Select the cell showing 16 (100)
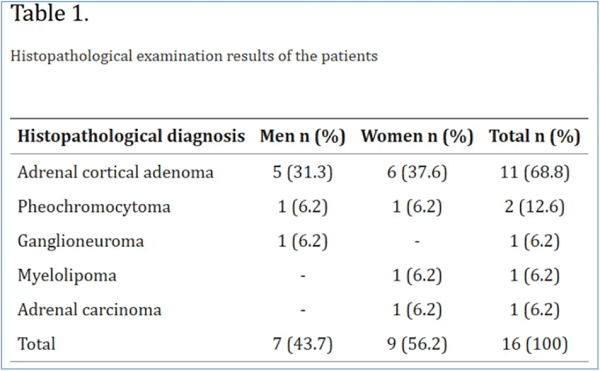This screenshot has height=371, width=600. 535,344
